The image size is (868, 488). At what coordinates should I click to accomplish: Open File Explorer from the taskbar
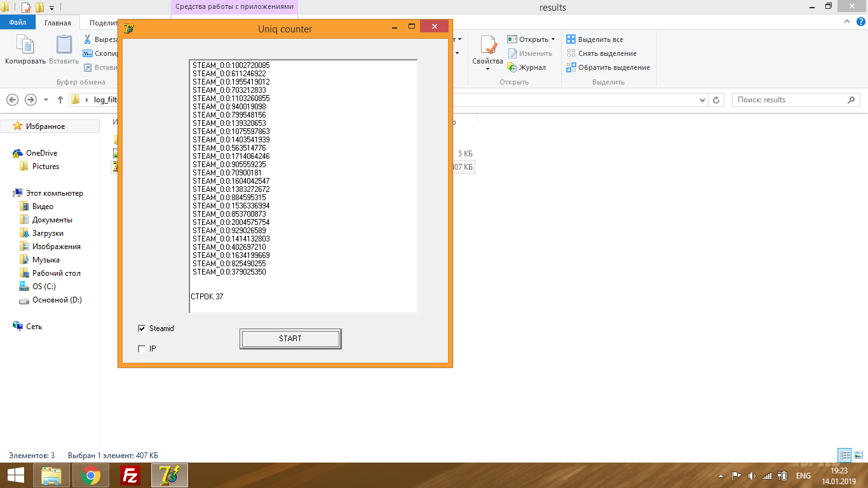(51, 475)
